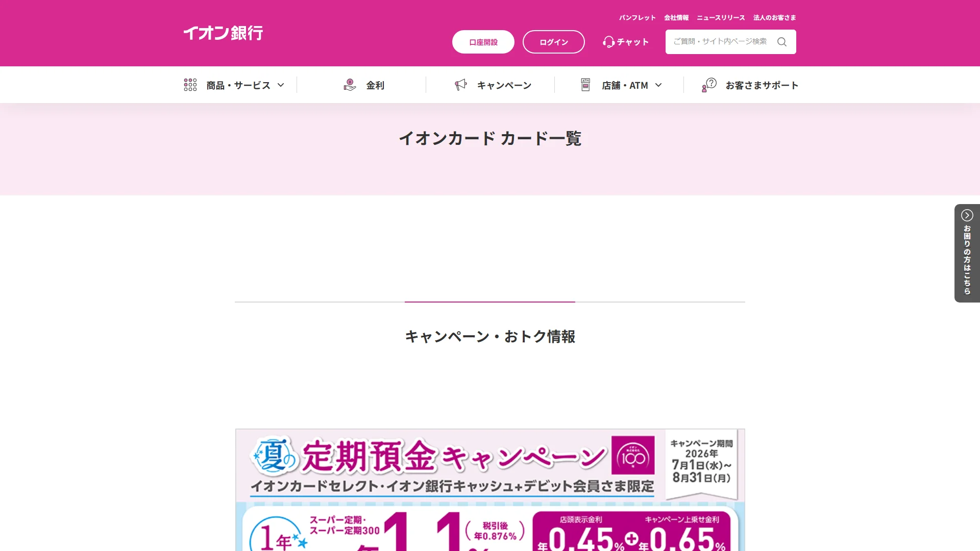The width and height of the screenshot is (980, 551).
Task: Open the 商品・サービス menu
Action: pos(234,85)
